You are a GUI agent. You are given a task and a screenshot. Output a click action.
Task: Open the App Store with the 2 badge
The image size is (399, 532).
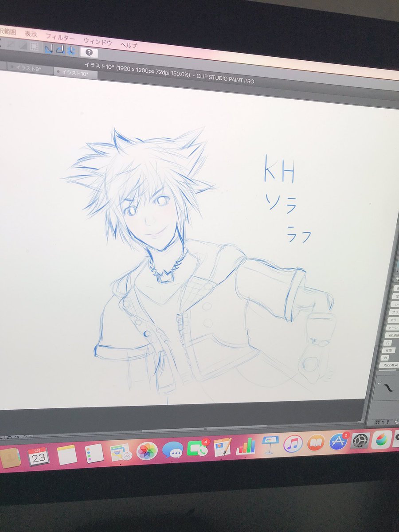[338, 441]
